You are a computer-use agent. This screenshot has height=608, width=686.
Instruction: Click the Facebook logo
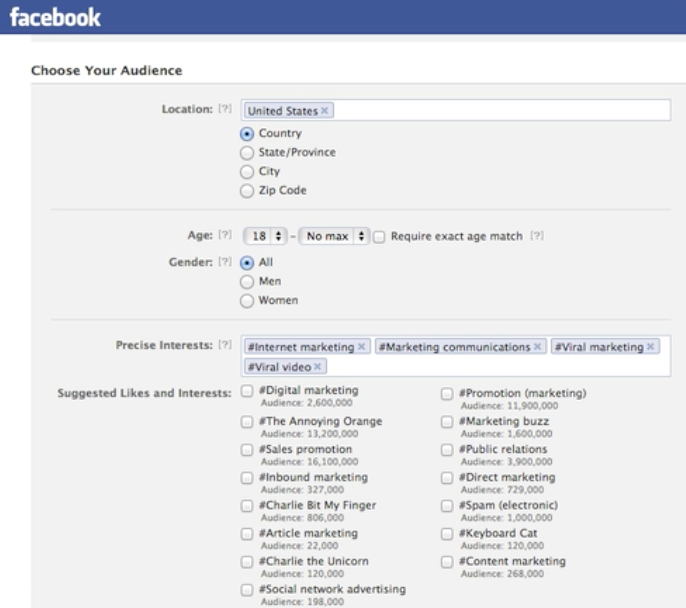point(55,17)
